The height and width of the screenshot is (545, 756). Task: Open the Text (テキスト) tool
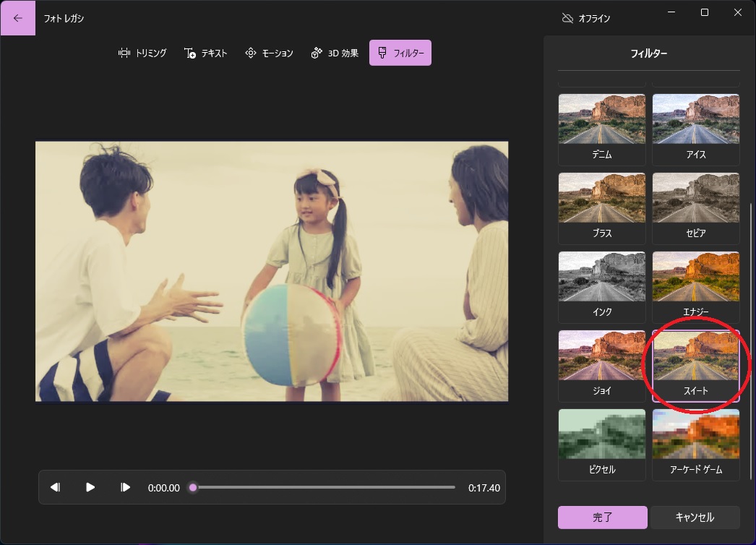[x=206, y=53]
